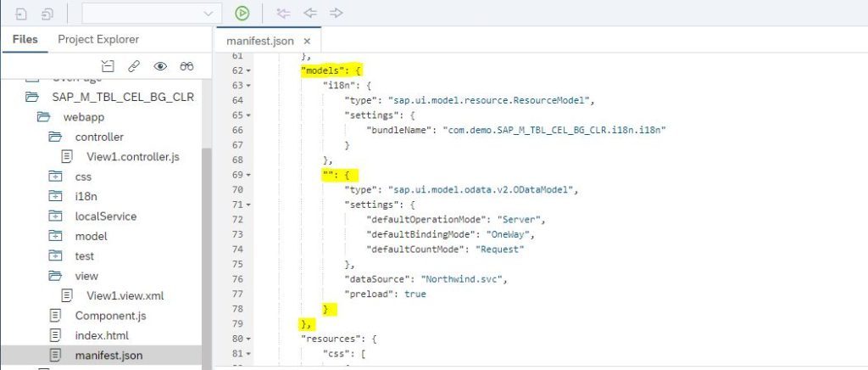This screenshot has width=868, height=370.
Task: Click "sap.ui.model.odata.v2.ODataModel" string
Action: [x=481, y=190]
